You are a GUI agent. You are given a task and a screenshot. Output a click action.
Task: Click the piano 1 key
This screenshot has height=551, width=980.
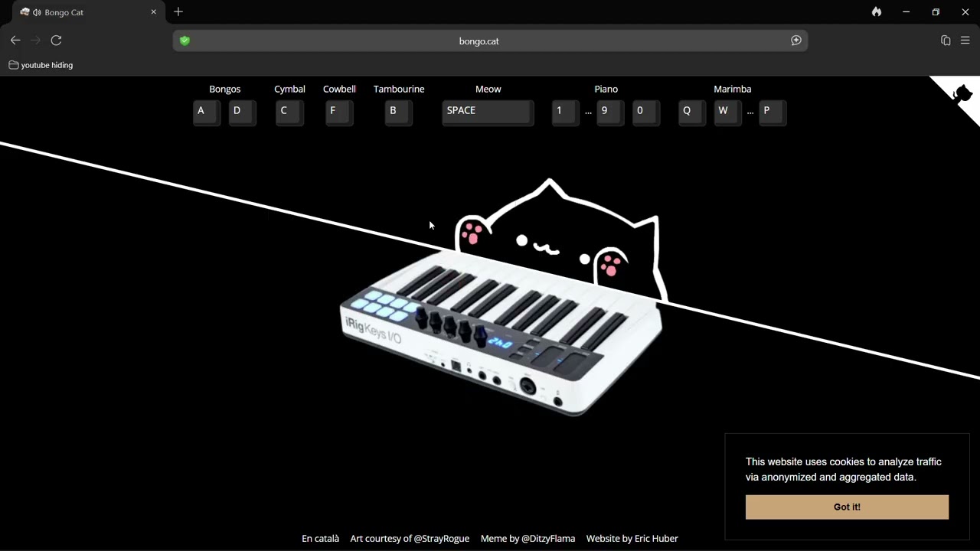(565, 112)
